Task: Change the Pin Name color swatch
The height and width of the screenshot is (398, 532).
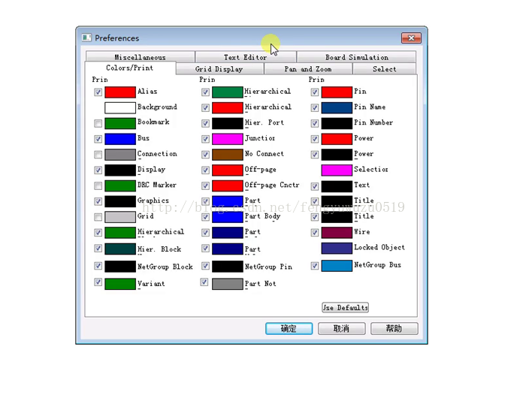Action: click(337, 108)
